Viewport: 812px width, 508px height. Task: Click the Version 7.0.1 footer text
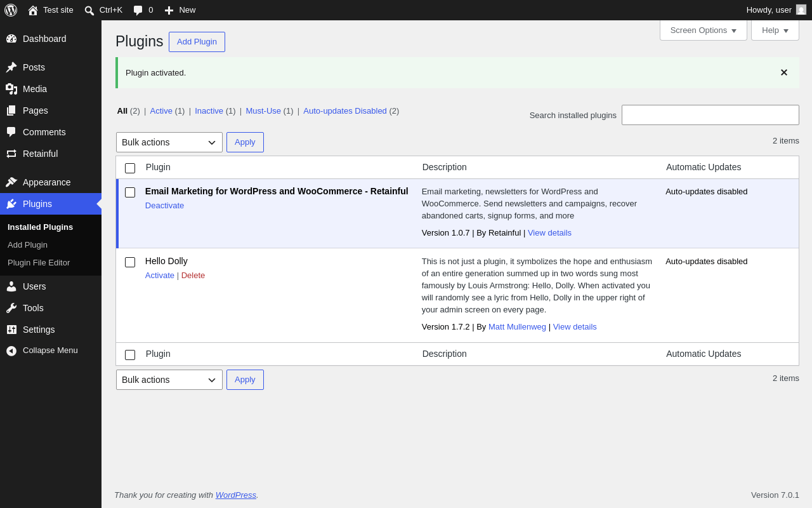point(775,495)
